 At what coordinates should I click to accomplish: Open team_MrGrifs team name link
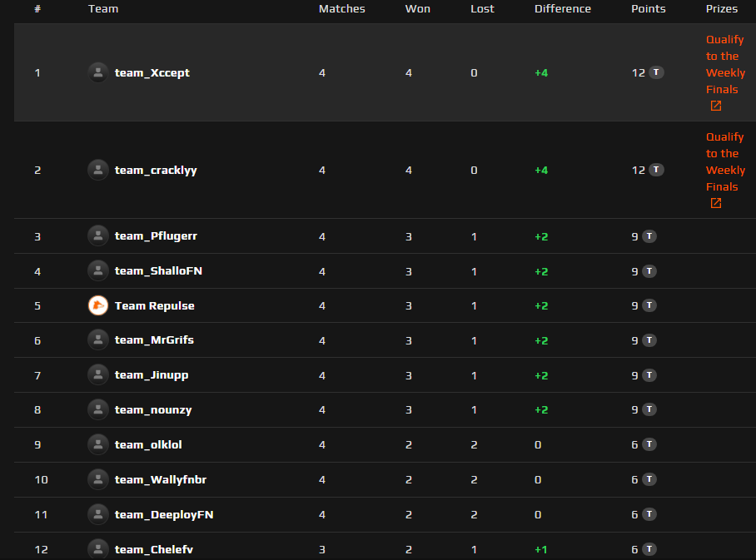154,340
